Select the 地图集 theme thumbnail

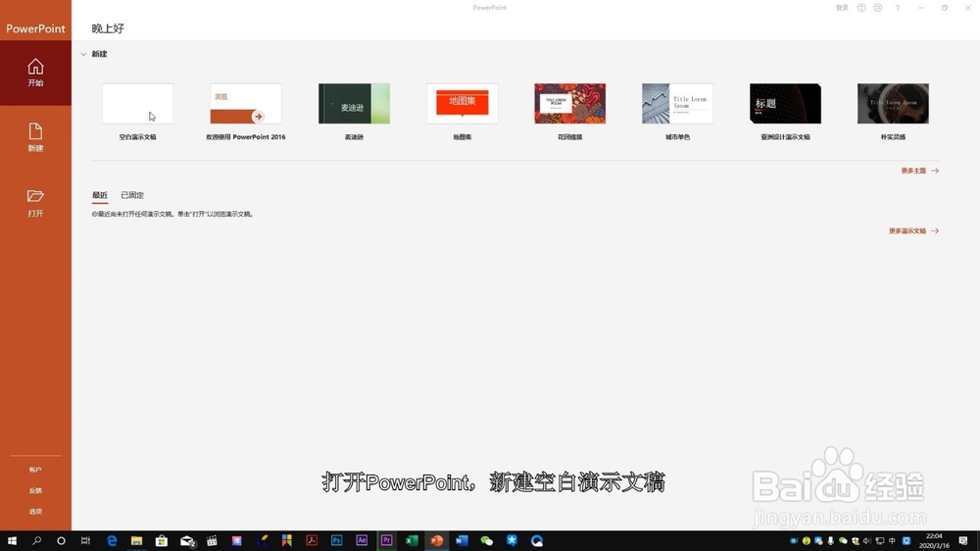click(x=462, y=104)
